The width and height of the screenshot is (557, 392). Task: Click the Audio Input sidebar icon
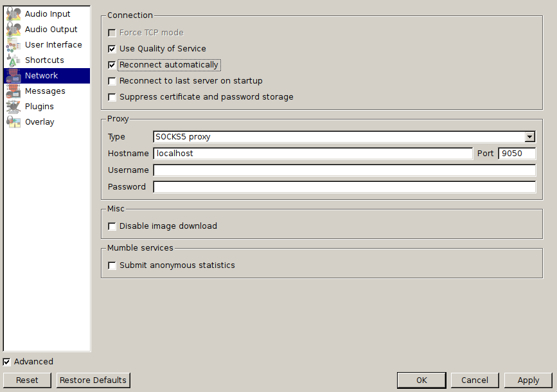pyautogui.click(x=13, y=14)
